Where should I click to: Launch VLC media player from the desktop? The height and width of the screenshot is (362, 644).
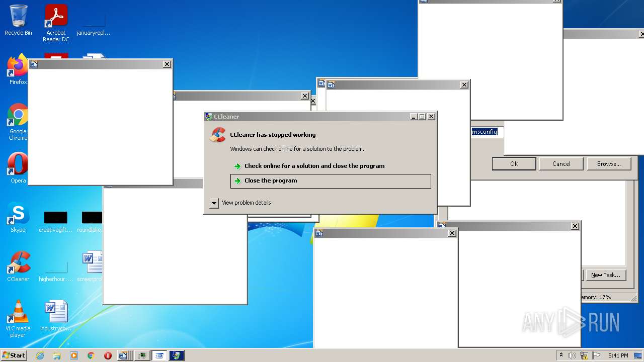pyautogui.click(x=18, y=319)
